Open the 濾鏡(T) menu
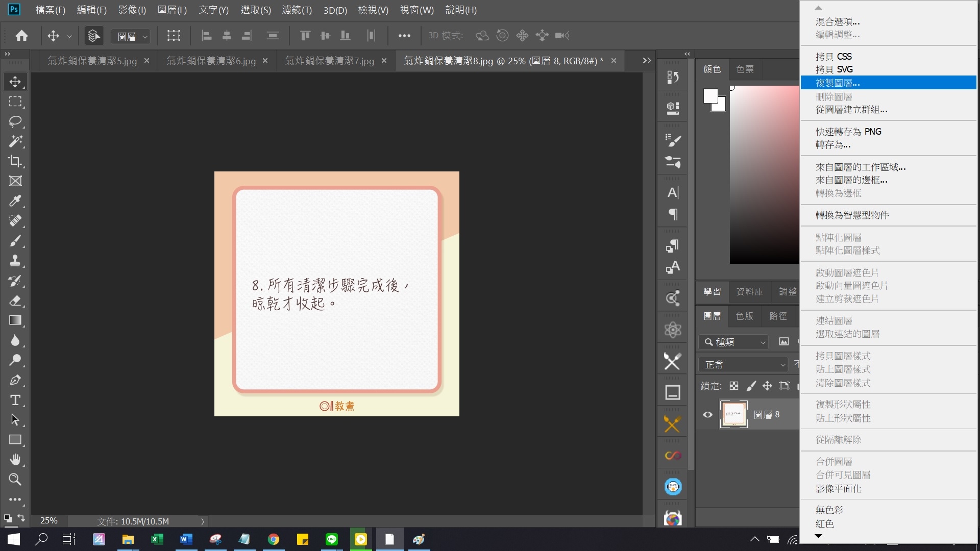Screen dimensions: 980x551 pos(296,10)
